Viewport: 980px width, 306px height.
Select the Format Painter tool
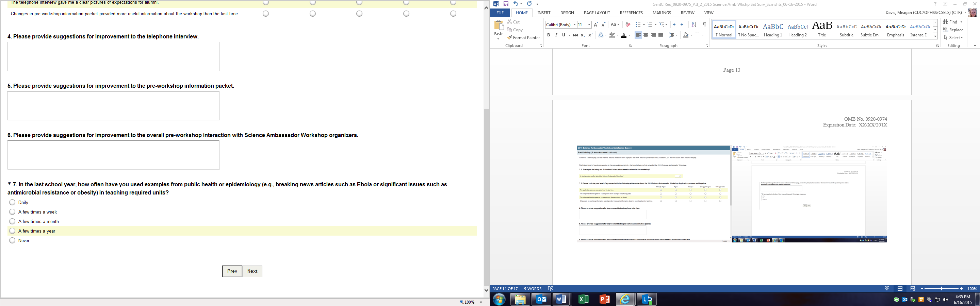tap(523, 38)
